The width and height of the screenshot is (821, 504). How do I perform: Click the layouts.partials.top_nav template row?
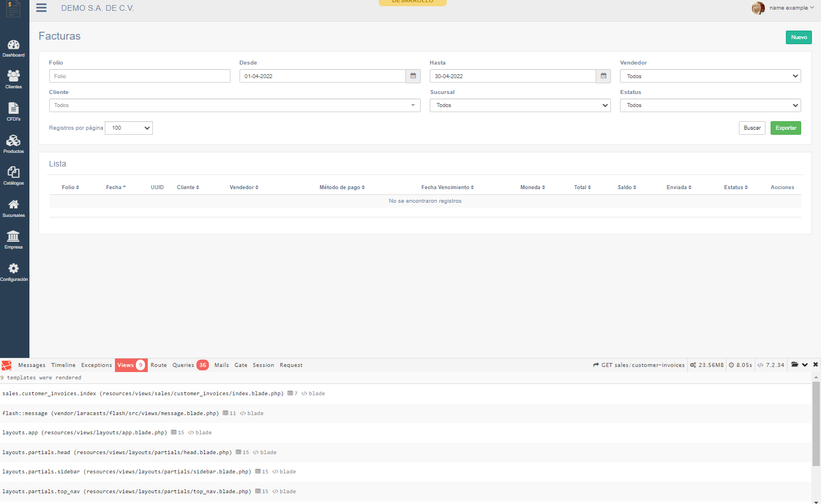coord(406,492)
